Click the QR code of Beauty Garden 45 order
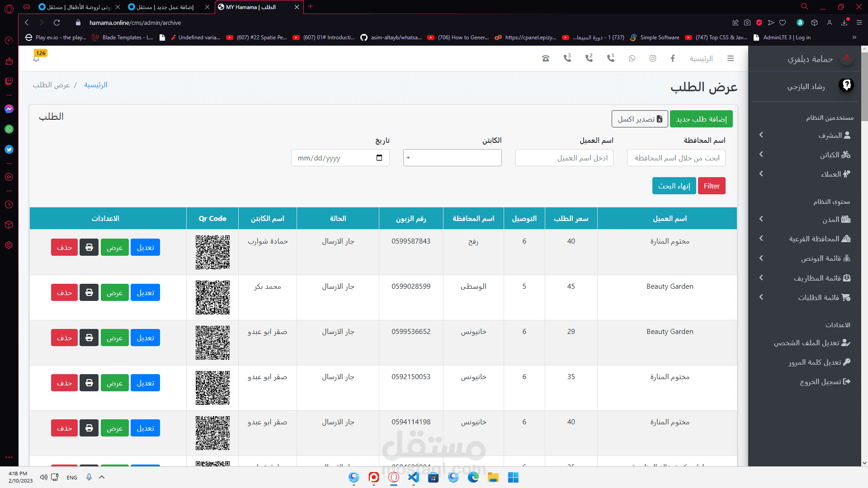This screenshot has height=488, width=868. point(212,297)
